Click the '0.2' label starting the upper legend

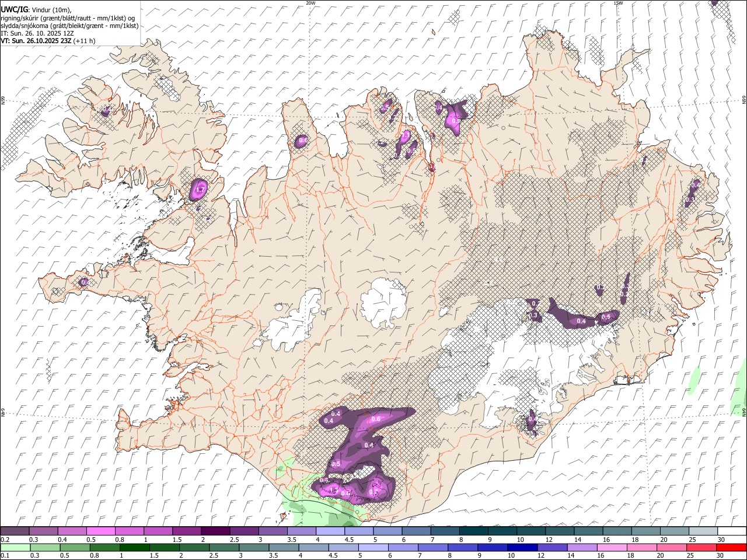(5, 540)
